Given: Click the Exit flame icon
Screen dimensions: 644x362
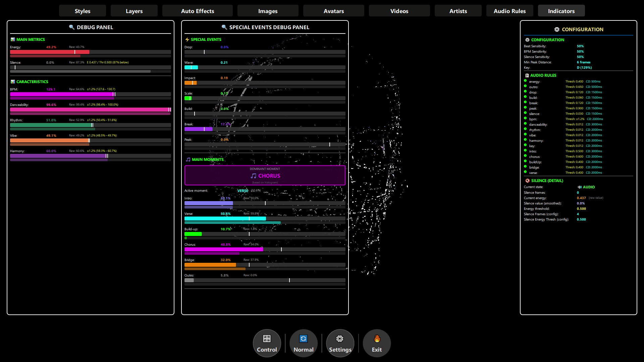Looking at the screenshot, I should pos(377,339).
